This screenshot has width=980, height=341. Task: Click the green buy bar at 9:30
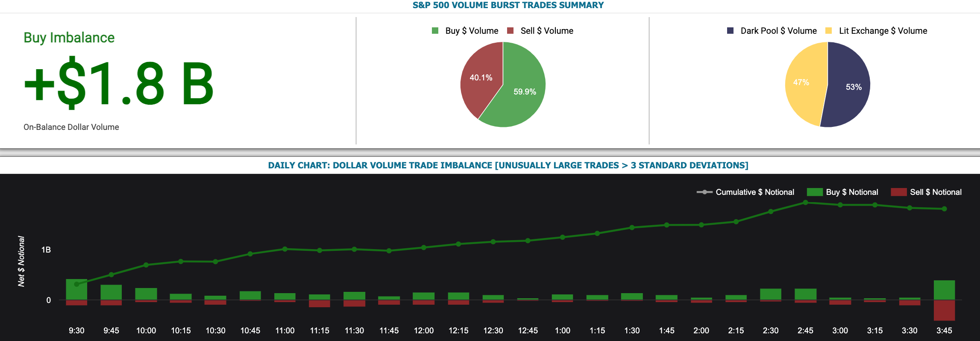pos(76,290)
